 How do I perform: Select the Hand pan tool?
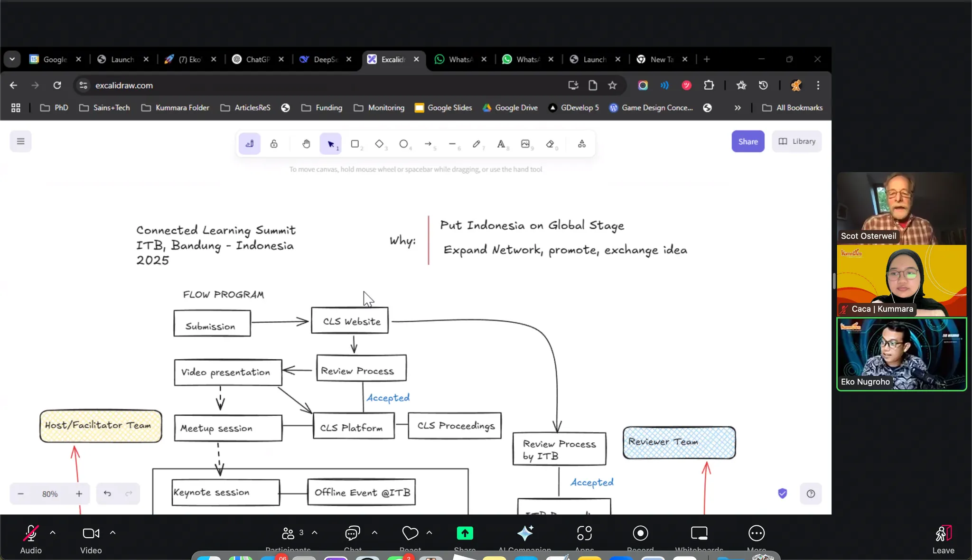(x=306, y=144)
